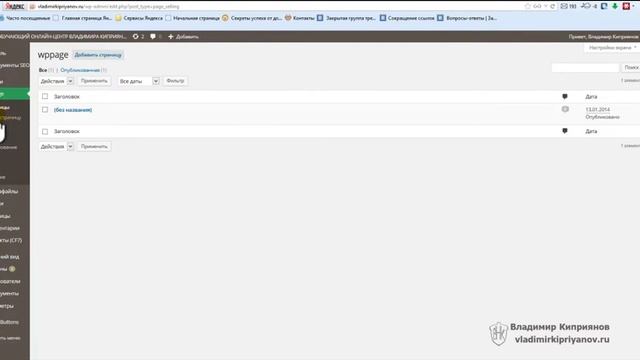Click the comments bubble icon in table footer
The image size is (640, 360).
(x=565, y=131)
